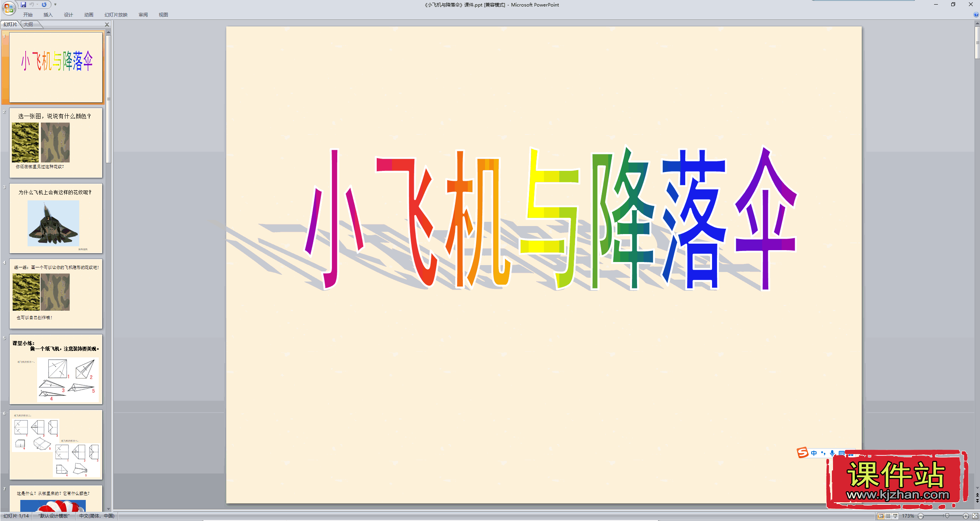Viewport: 980px width, 521px height.
Task: Repeat the last action with redo icon
Action: (x=44, y=5)
